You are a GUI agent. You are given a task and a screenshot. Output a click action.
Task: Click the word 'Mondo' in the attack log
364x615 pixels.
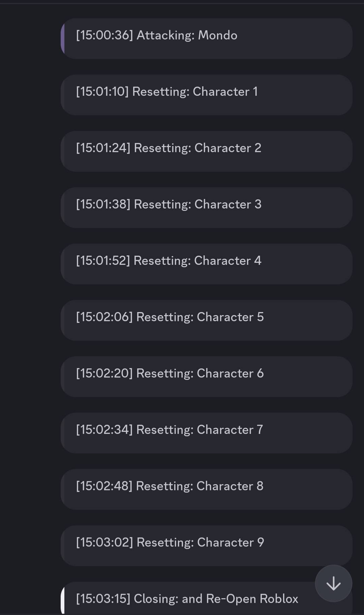(x=218, y=35)
